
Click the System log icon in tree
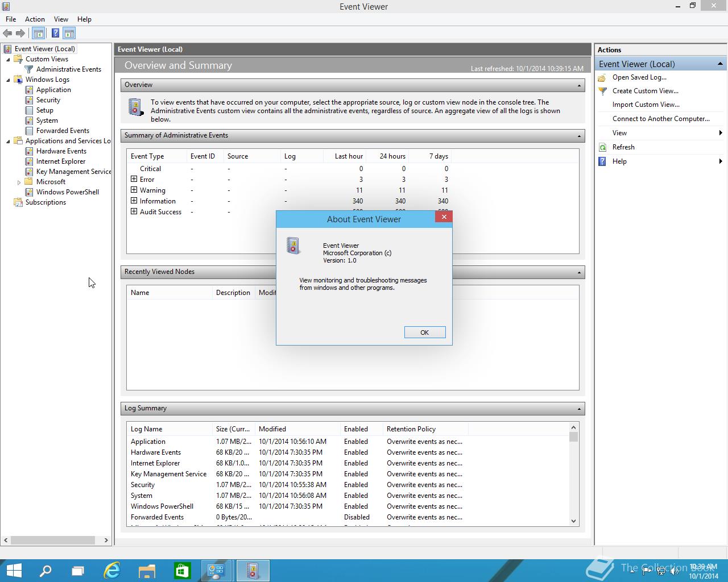coord(29,120)
